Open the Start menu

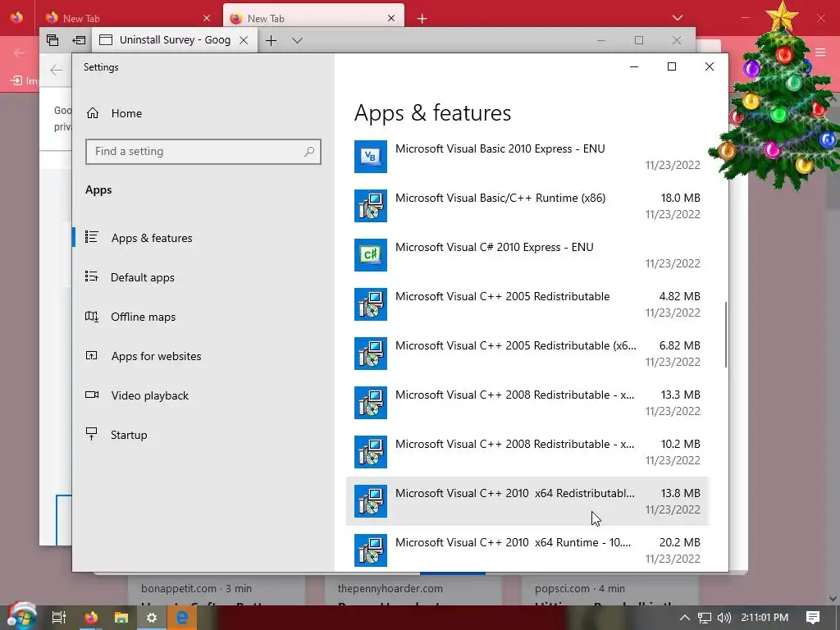coord(21,617)
